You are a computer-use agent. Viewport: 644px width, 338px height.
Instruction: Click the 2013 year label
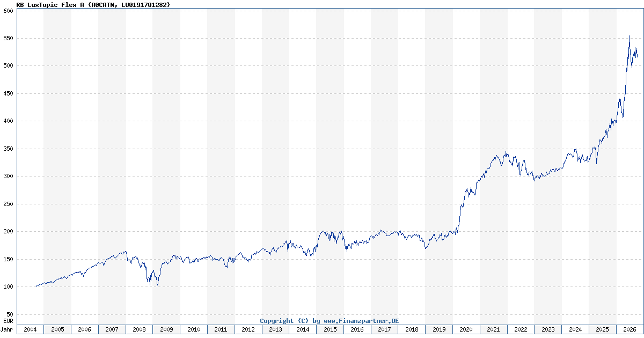point(275,329)
